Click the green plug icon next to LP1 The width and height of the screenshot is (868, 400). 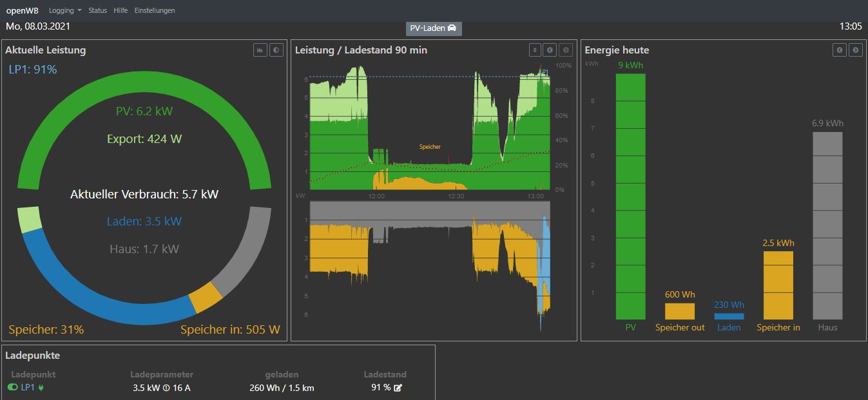click(x=41, y=388)
